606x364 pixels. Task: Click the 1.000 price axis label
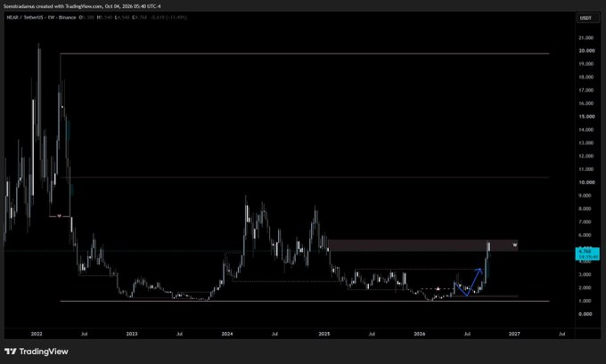(586, 301)
